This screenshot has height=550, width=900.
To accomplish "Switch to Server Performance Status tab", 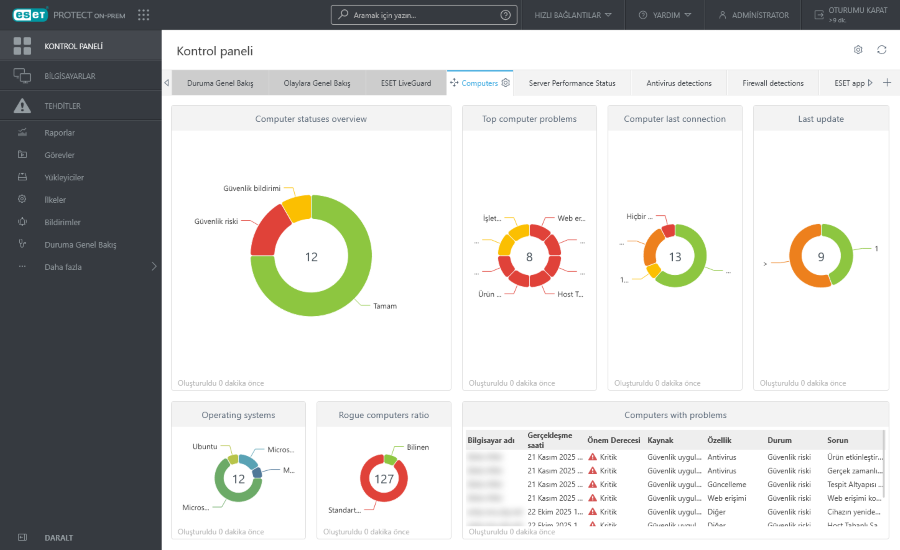I will (x=572, y=83).
